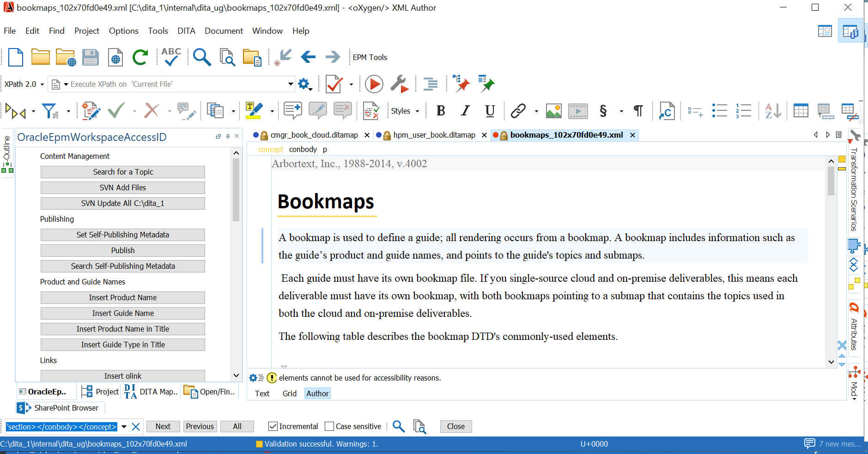The width and height of the screenshot is (868, 454).
Task: Apply transformation scenario with red play icon
Action: click(374, 84)
